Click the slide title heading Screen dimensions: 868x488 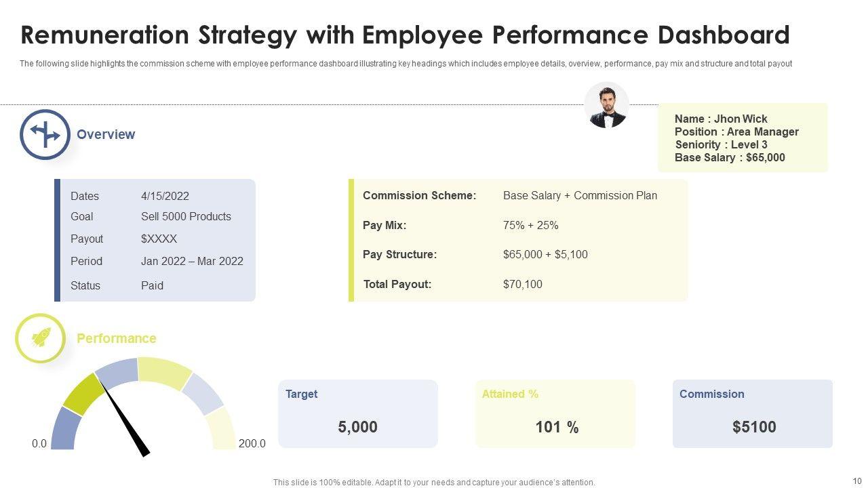[x=405, y=35]
